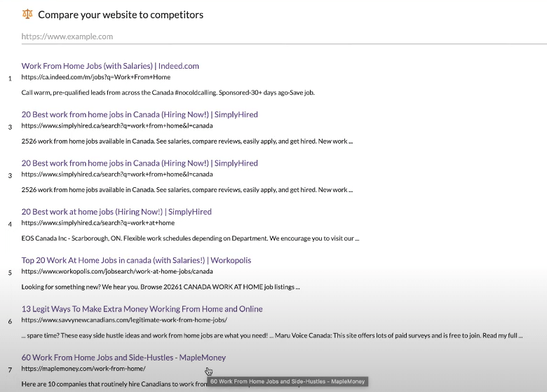Open the '13 Legit Ways To Make Extra Money' link
The height and width of the screenshot is (392, 547).
[142, 309]
